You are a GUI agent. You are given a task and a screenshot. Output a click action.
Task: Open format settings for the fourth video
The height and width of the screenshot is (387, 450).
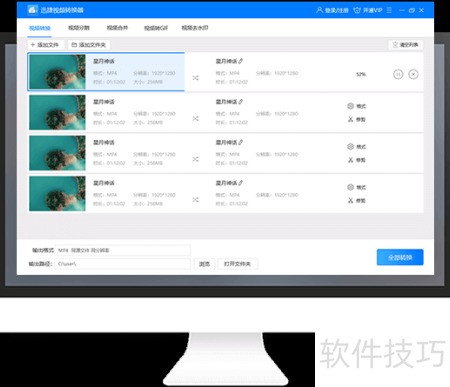coord(356,187)
